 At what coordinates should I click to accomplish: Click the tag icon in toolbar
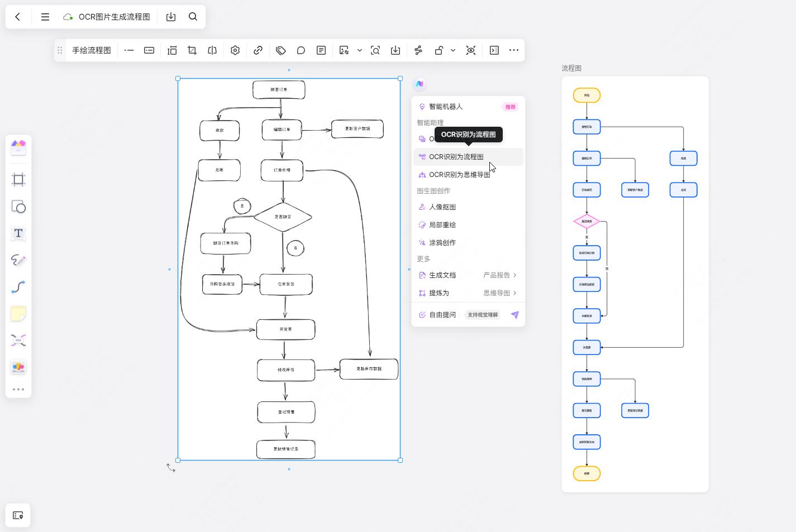click(281, 50)
